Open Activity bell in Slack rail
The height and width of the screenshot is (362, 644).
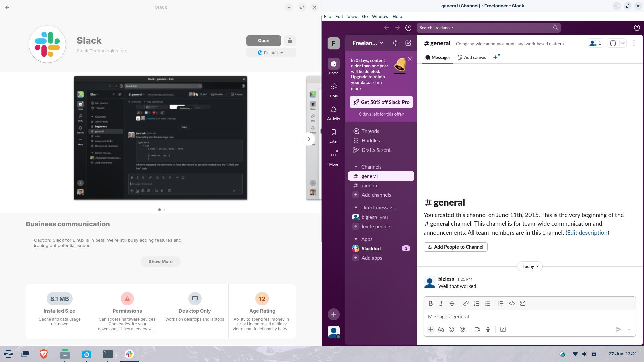[333, 113]
